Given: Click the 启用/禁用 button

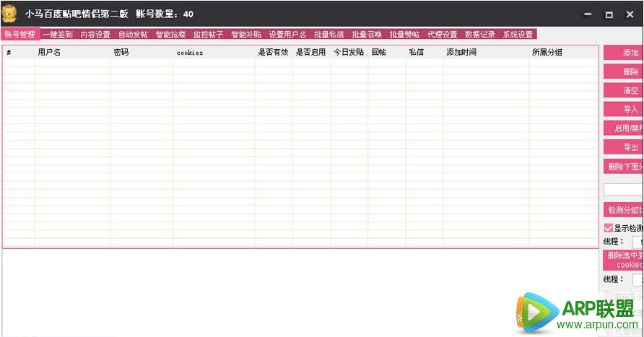Looking at the screenshot, I should (x=624, y=128).
